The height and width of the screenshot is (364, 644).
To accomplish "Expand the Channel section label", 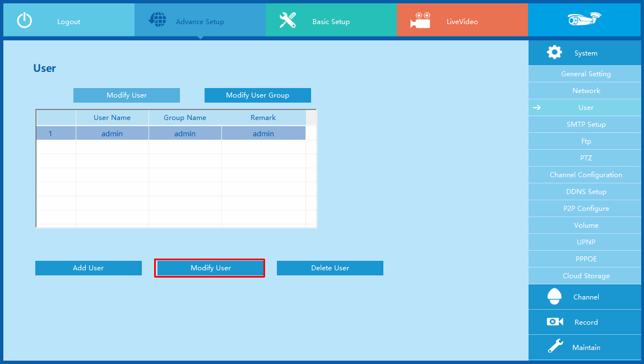I will tap(586, 297).
